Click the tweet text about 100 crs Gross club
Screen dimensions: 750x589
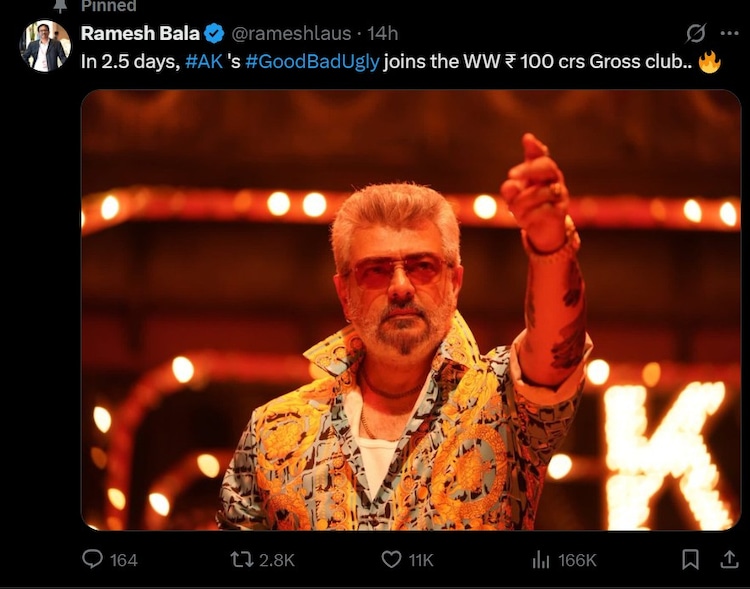(x=540, y=62)
